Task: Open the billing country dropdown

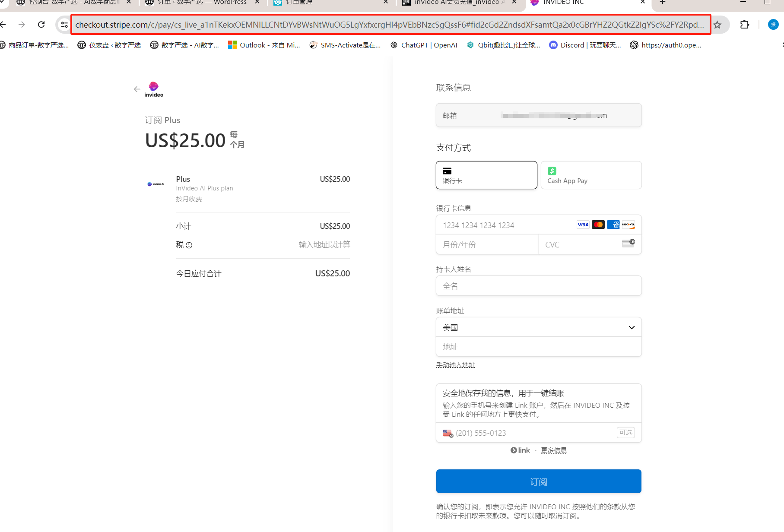Action: (x=539, y=327)
